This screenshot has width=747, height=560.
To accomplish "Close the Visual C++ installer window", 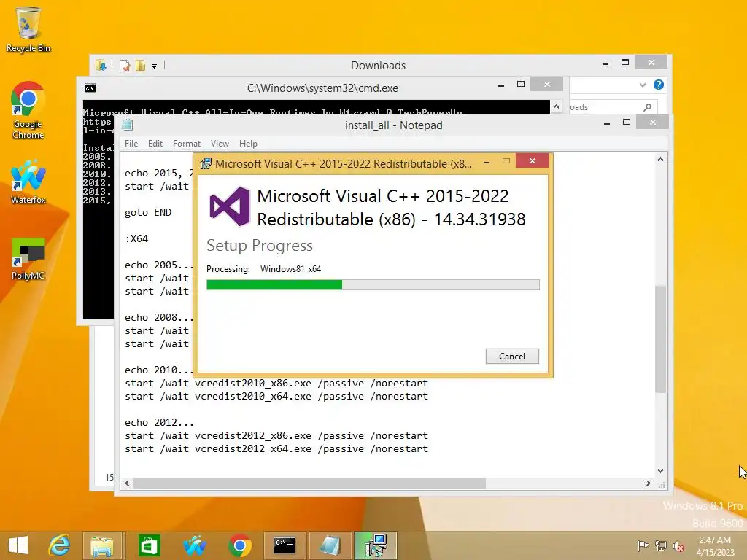I will (532, 161).
